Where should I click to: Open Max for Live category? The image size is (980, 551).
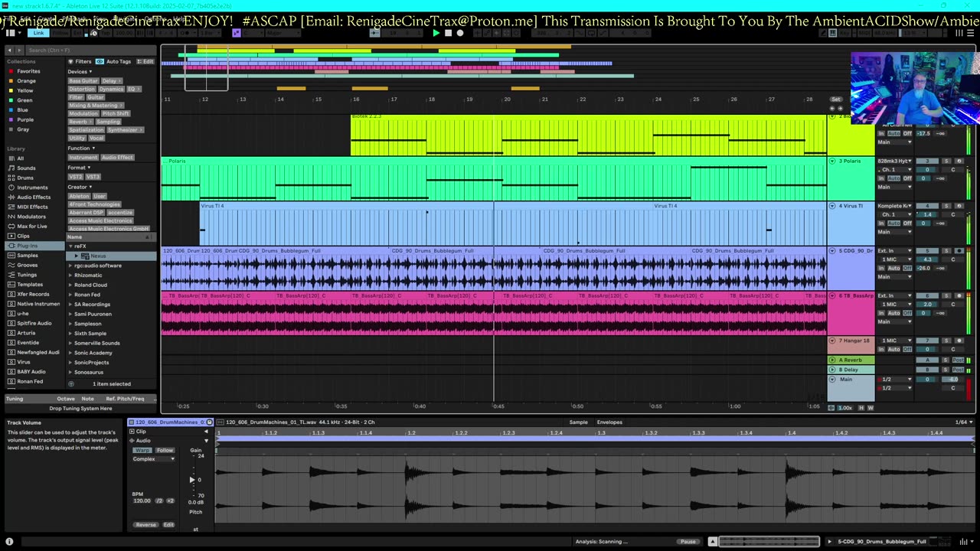[31, 226]
